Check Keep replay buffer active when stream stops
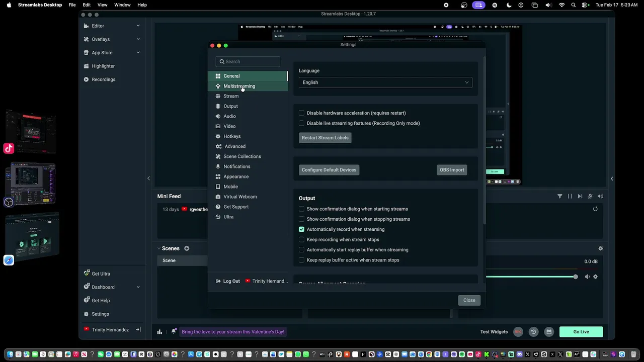The height and width of the screenshot is (362, 644). tap(301, 260)
